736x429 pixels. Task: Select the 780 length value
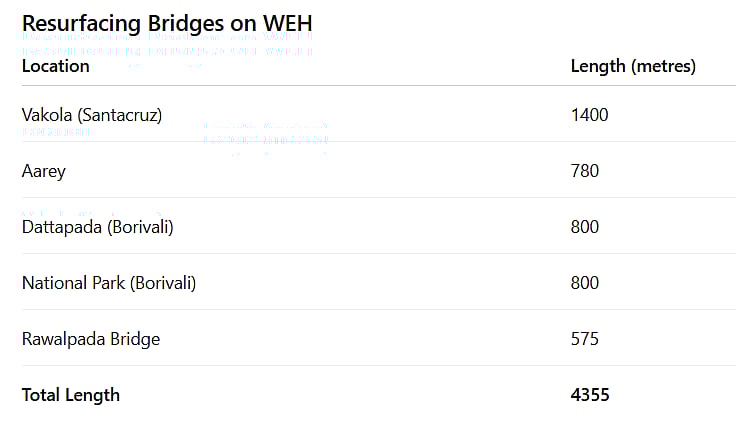(x=584, y=171)
